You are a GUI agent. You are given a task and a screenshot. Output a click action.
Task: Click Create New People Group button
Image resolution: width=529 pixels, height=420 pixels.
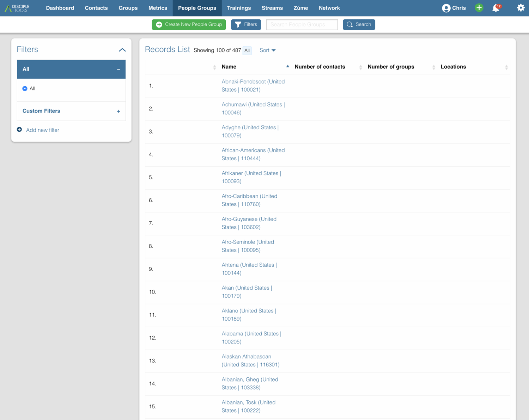point(189,24)
